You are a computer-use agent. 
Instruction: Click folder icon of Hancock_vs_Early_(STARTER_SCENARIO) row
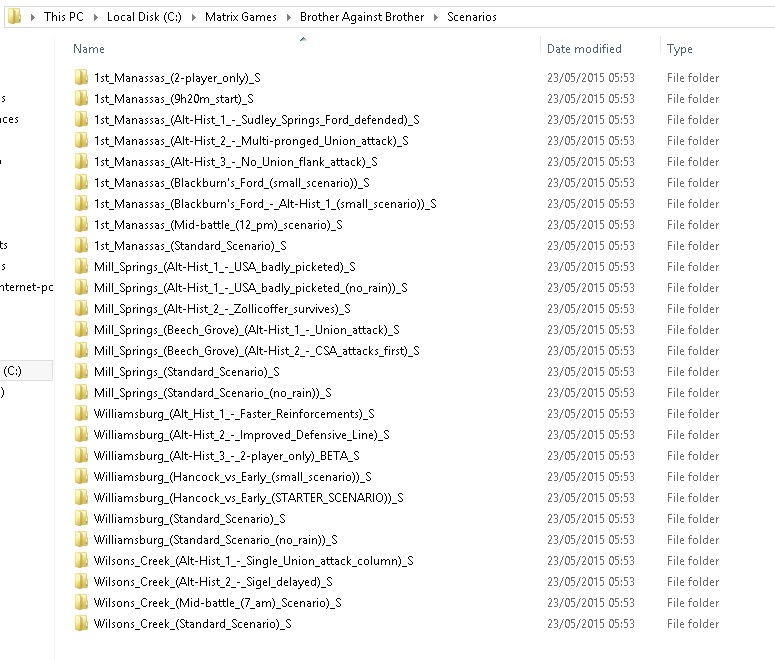[82, 498]
